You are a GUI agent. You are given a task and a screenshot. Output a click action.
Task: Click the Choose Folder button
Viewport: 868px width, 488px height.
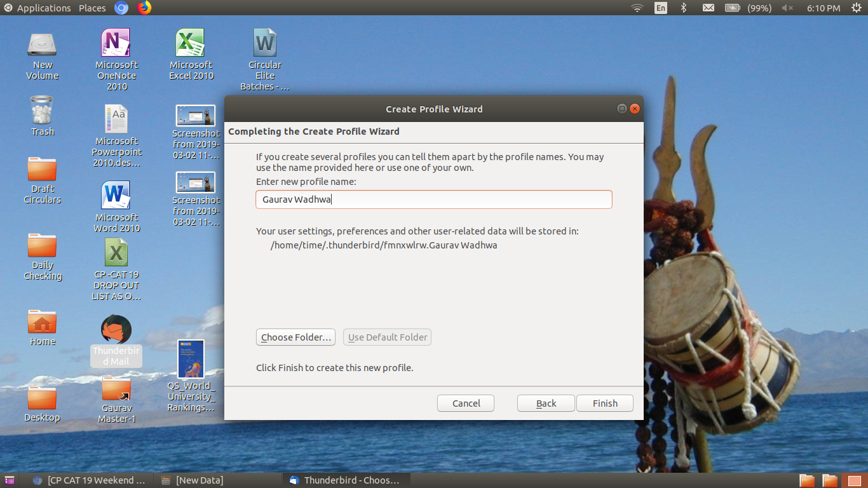pyautogui.click(x=296, y=337)
